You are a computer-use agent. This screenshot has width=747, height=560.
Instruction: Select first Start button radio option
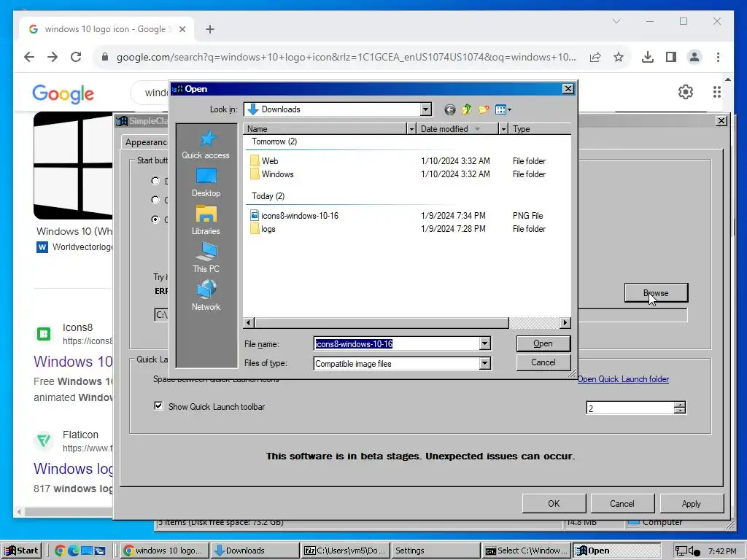[x=155, y=181]
